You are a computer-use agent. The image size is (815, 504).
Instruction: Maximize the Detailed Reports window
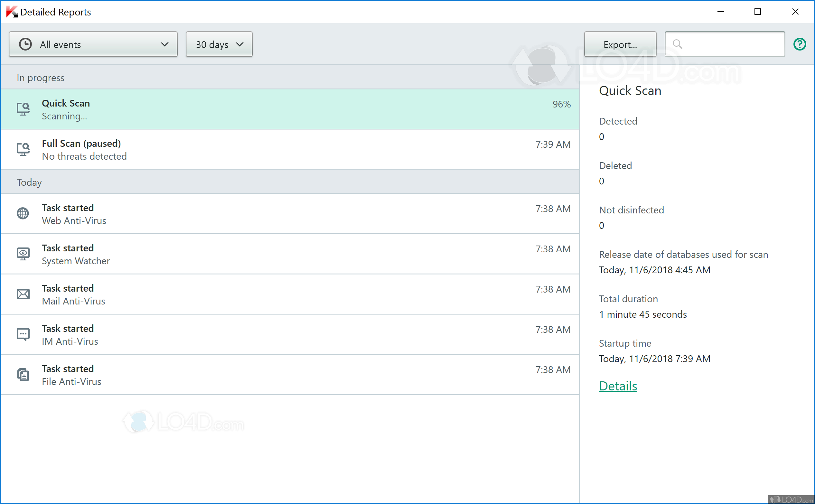pyautogui.click(x=758, y=12)
